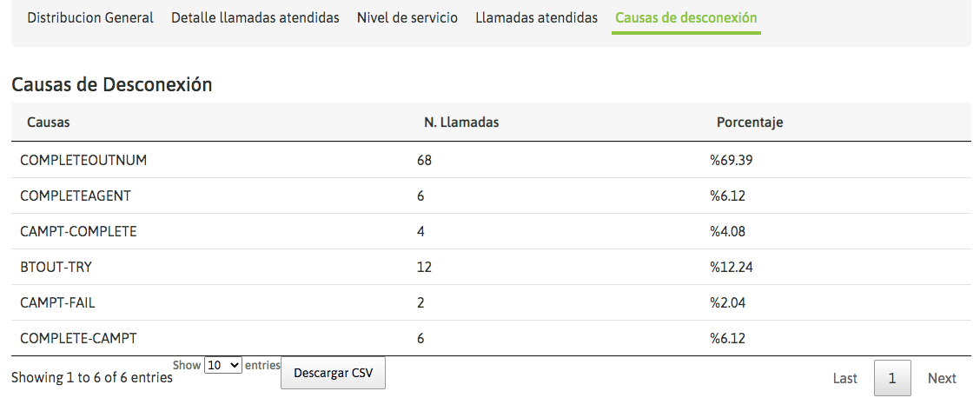Open the Show entries dropdown
980x398 pixels.
coord(222,366)
